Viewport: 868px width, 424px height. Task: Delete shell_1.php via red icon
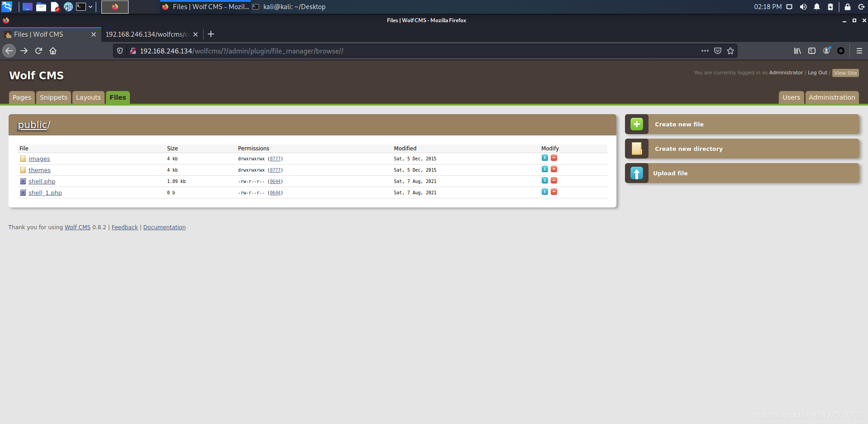point(554,192)
